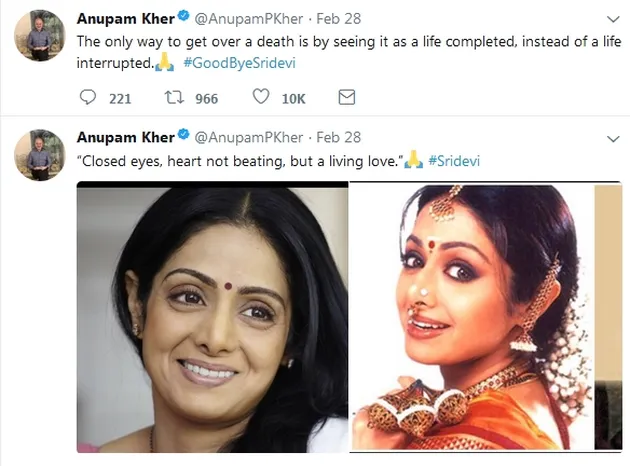Viewport: 630px width, 466px height.
Task: Click the reply speech bubble icon
Action: pos(88,97)
